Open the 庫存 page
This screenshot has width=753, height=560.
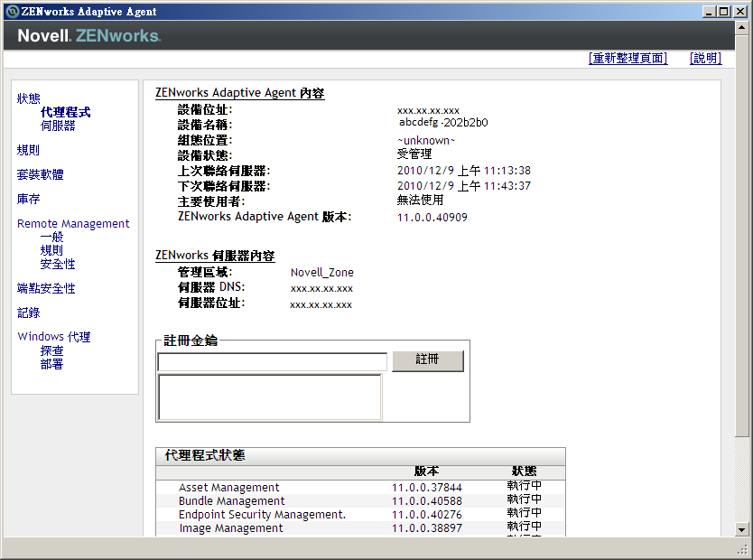pos(28,199)
